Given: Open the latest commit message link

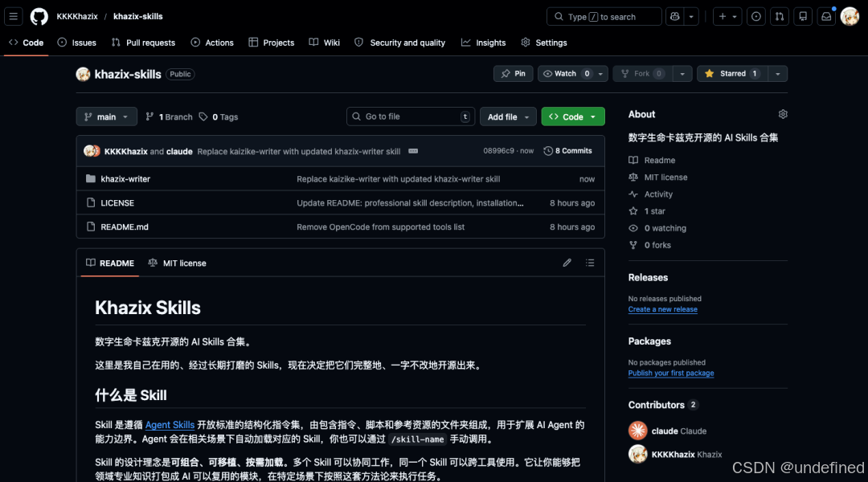Looking at the screenshot, I should coord(298,151).
